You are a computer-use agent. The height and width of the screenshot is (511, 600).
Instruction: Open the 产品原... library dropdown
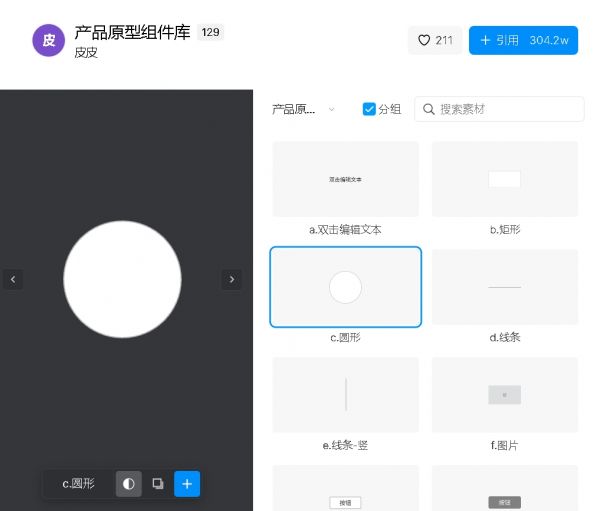303,109
